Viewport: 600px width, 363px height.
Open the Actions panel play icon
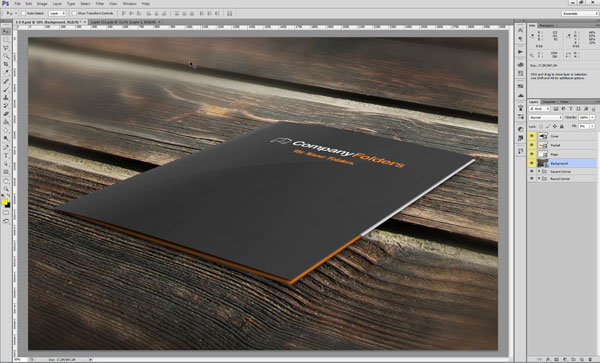tap(520, 51)
